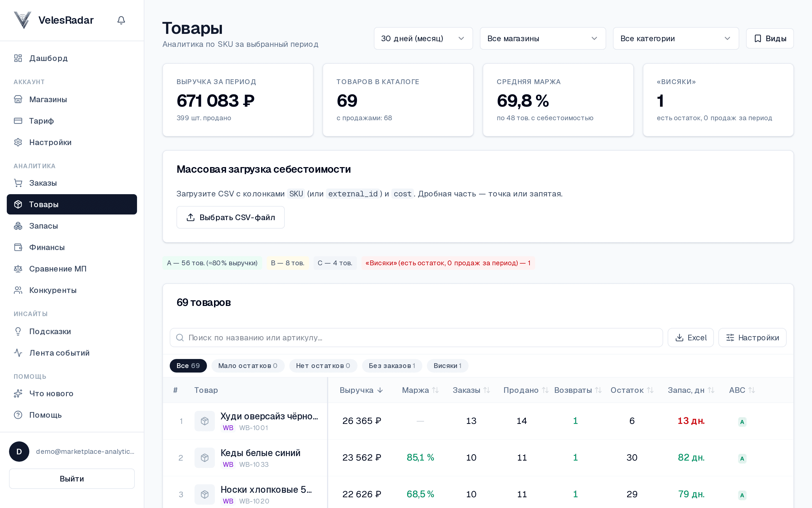
Task: Open the Кеды белые синий product name
Action: coord(261,453)
